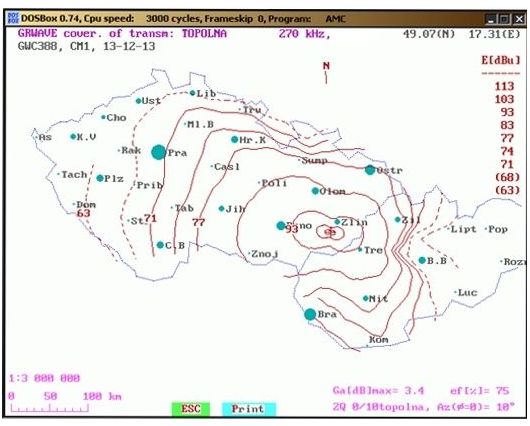
Task: Select the Hr.K city marker
Action: (x=235, y=139)
